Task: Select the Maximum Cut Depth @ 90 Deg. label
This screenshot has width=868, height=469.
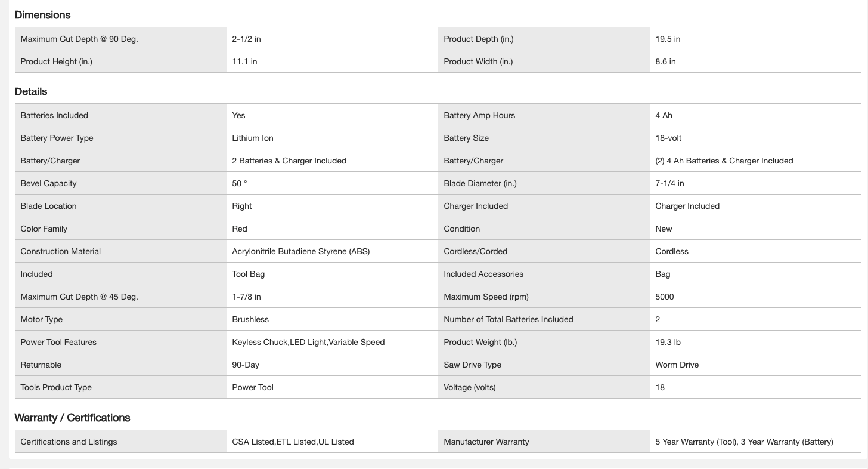Action: [x=79, y=39]
